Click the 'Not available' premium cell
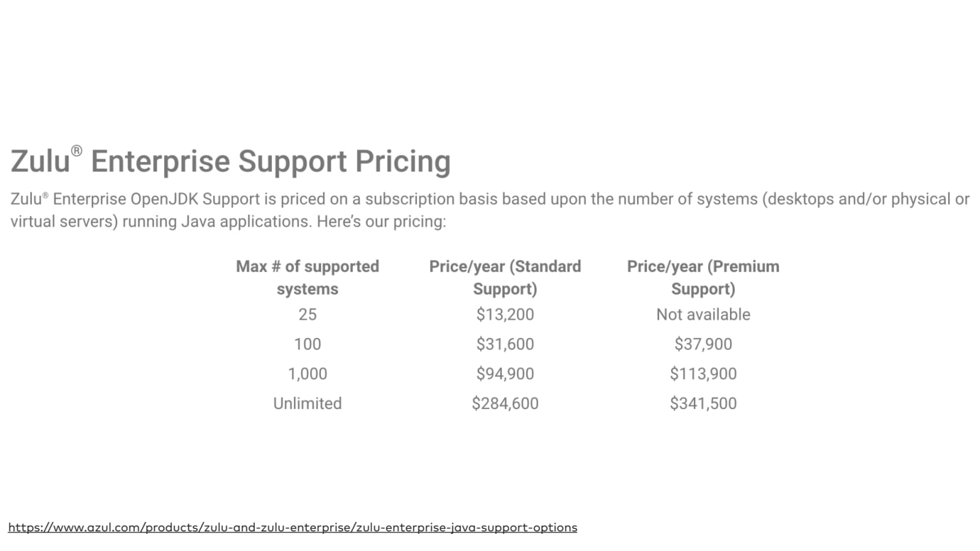Image resolution: width=980 pixels, height=551 pixels. point(703,314)
